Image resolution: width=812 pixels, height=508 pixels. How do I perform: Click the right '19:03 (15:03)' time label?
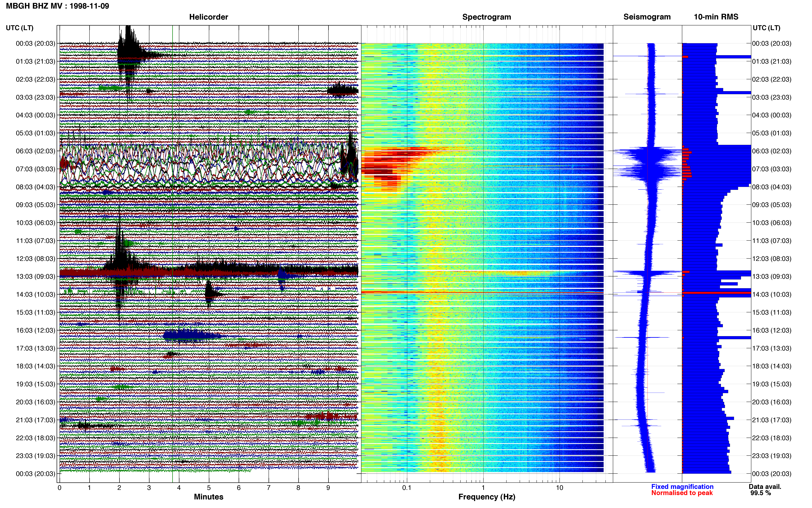772,384
